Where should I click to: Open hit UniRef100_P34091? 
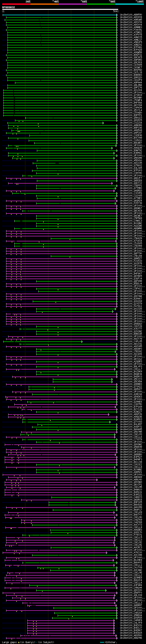(131, 30)
